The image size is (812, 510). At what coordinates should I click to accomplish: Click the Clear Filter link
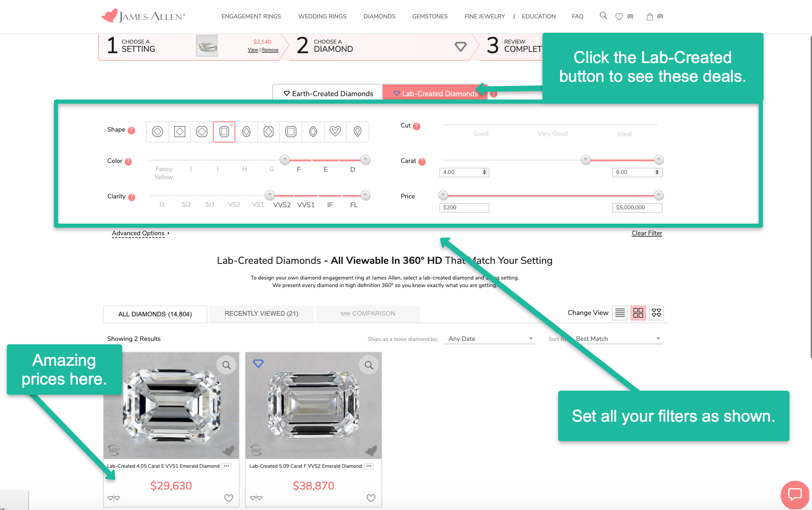647,233
